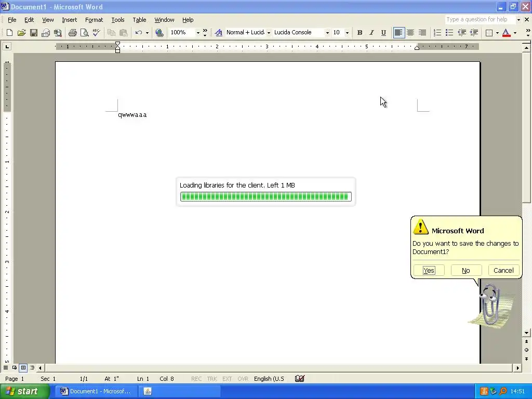Open the Normal + Lucida style dropdown
This screenshot has width=532, height=399.
(269, 33)
